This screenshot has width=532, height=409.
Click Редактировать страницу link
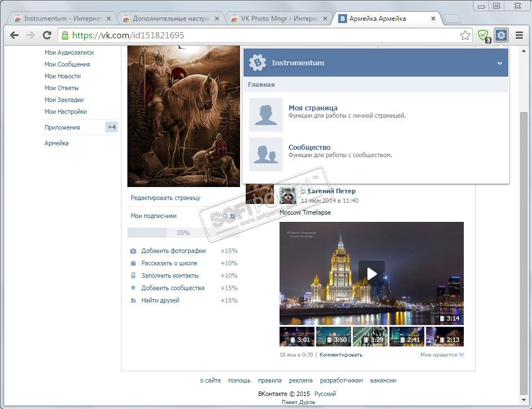click(166, 198)
